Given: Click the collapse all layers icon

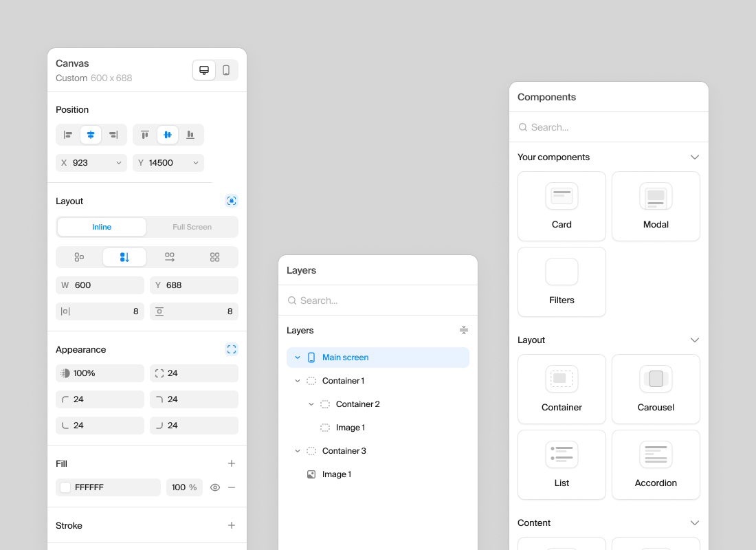Looking at the screenshot, I should 464,331.
